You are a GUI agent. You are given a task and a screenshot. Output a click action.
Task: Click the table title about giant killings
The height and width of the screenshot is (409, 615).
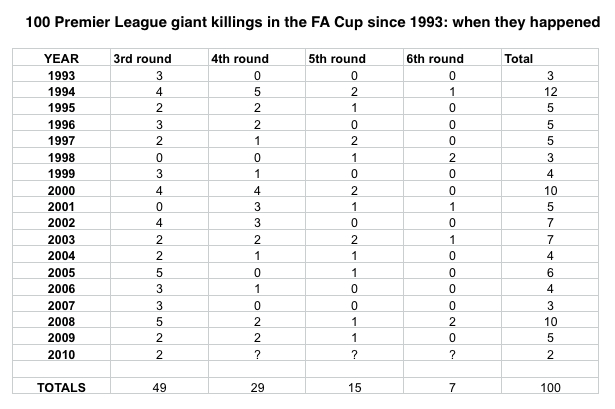point(313,22)
